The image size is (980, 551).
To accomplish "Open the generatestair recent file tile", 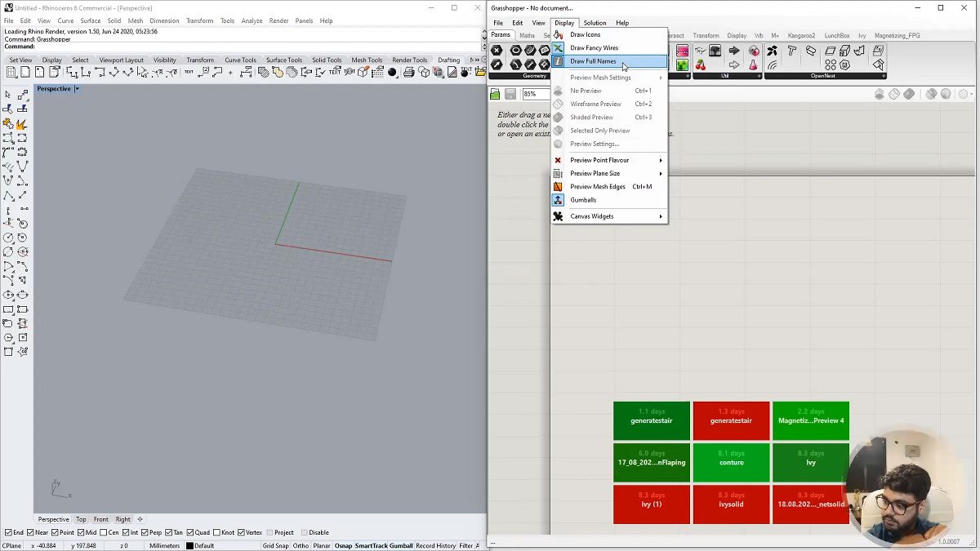I will [x=651, y=420].
